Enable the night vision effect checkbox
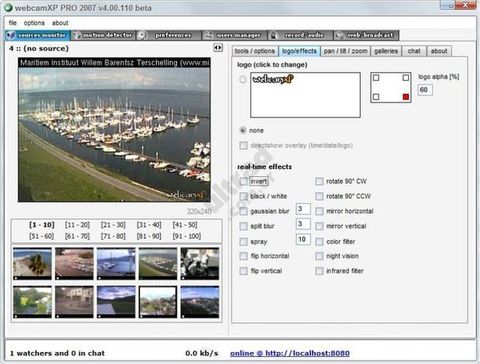This screenshot has height=364, width=480. (319, 256)
